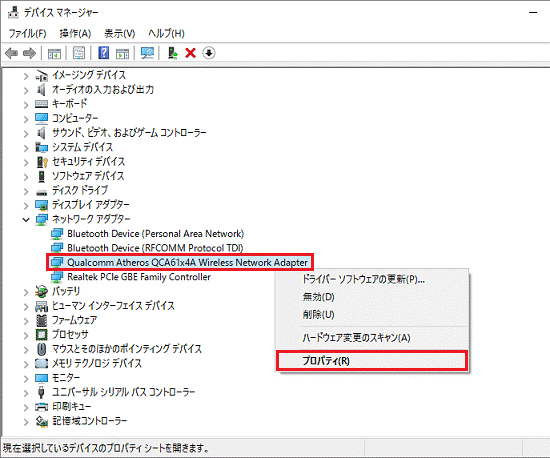Click the red X uninstall device icon
This screenshot has width=550, height=458.
[190, 53]
